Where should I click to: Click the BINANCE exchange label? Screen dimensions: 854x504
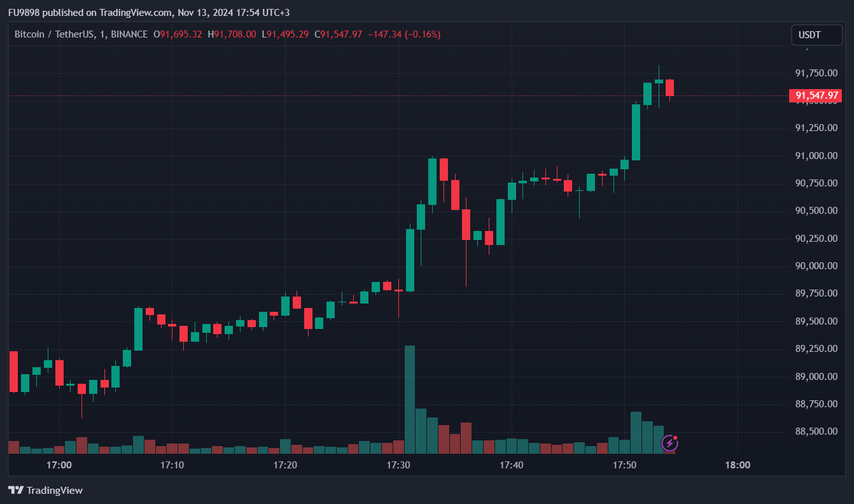(x=129, y=34)
